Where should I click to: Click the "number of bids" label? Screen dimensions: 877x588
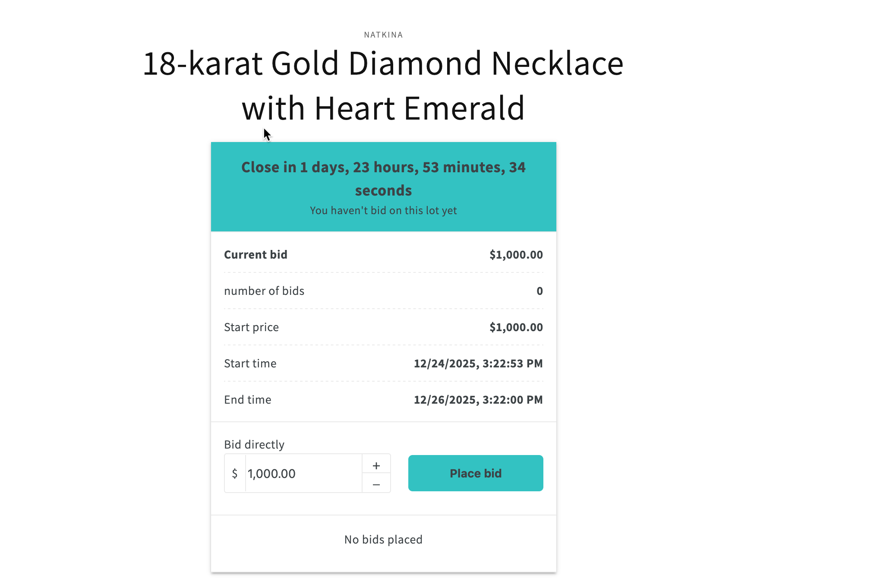(x=264, y=291)
